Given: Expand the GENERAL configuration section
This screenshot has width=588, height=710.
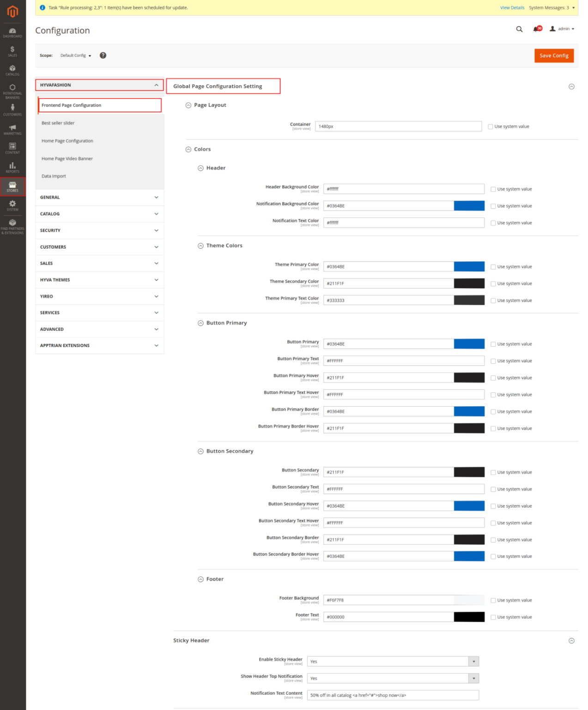Looking at the screenshot, I should 99,197.
